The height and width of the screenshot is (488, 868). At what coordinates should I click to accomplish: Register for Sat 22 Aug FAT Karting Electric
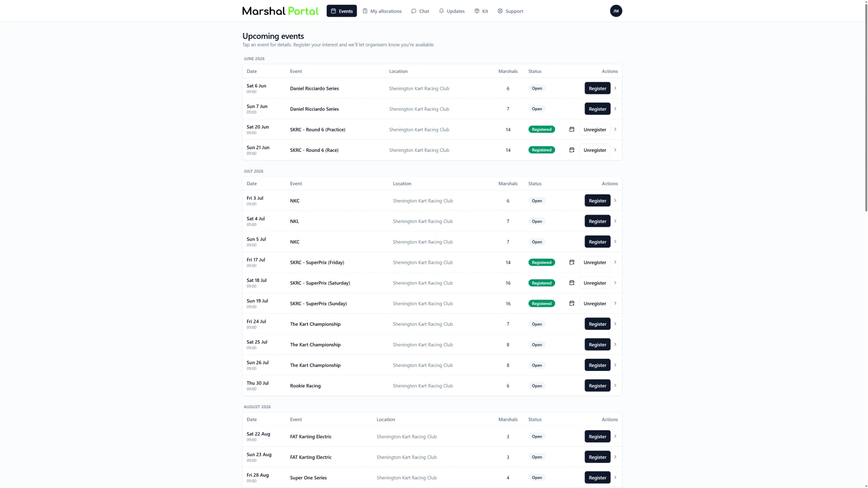coord(597,436)
